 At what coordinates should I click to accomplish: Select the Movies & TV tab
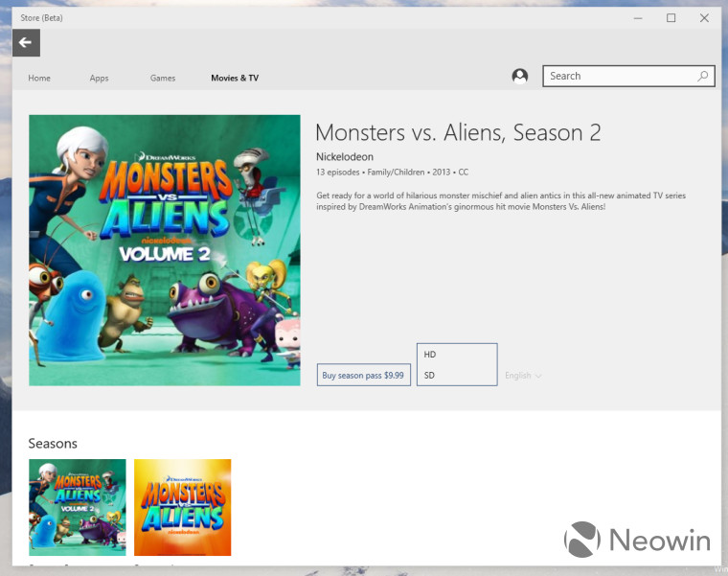pos(235,78)
